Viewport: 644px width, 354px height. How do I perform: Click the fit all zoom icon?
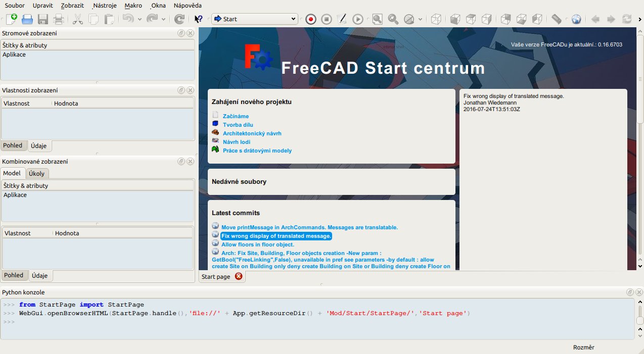(377, 19)
